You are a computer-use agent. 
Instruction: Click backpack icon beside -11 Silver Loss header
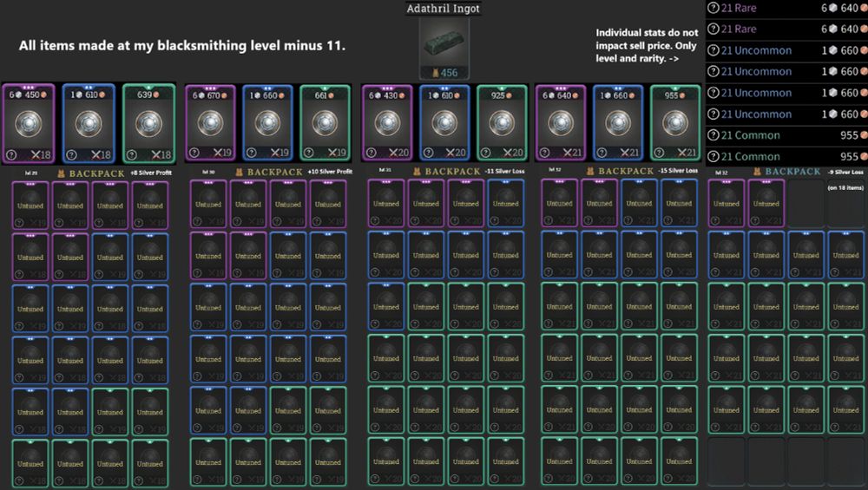click(418, 172)
